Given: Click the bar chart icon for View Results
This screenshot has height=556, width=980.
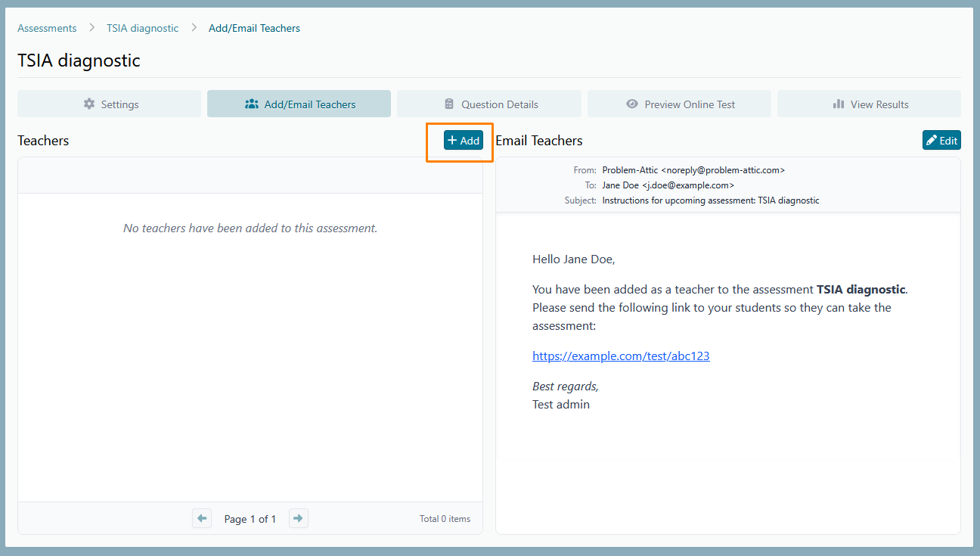Looking at the screenshot, I should (838, 104).
